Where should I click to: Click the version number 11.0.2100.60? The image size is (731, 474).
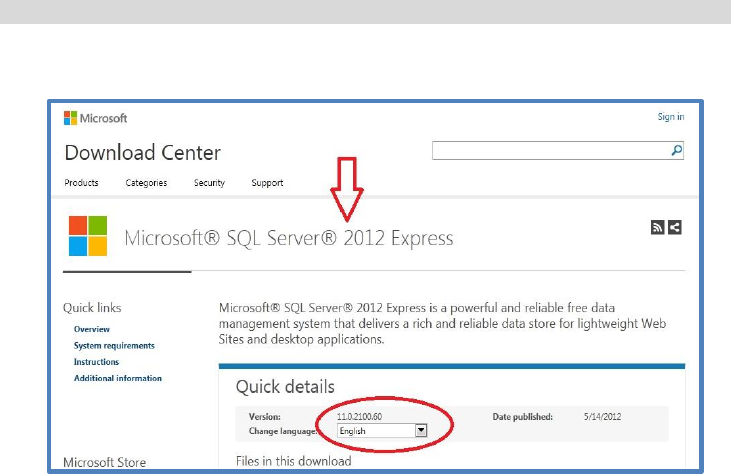click(x=359, y=417)
